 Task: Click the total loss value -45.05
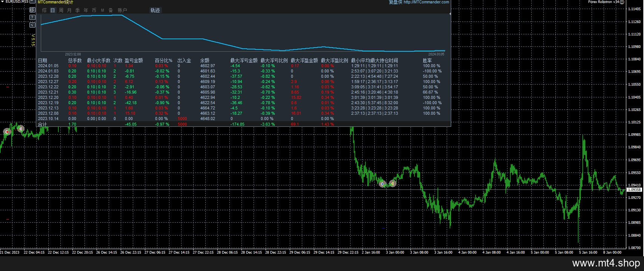tap(131, 124)
